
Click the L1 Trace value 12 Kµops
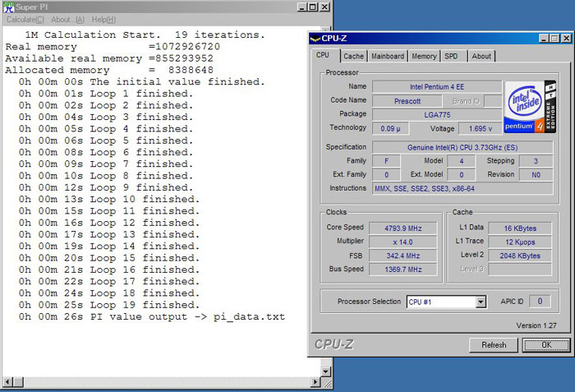[x=520, y=242]
